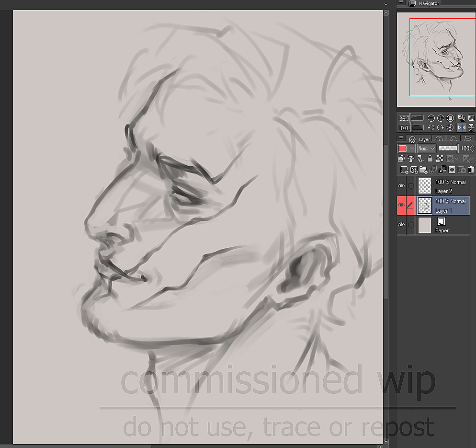Screen dimensions: 476x448
Task: Open the Layer palette hamburger menu
Action: [401, 138]
